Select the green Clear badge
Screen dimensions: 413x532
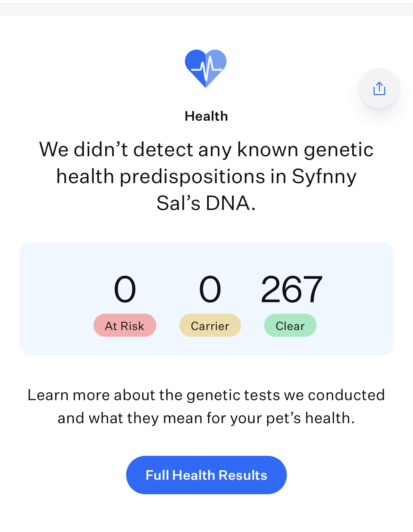coord(290,326)
